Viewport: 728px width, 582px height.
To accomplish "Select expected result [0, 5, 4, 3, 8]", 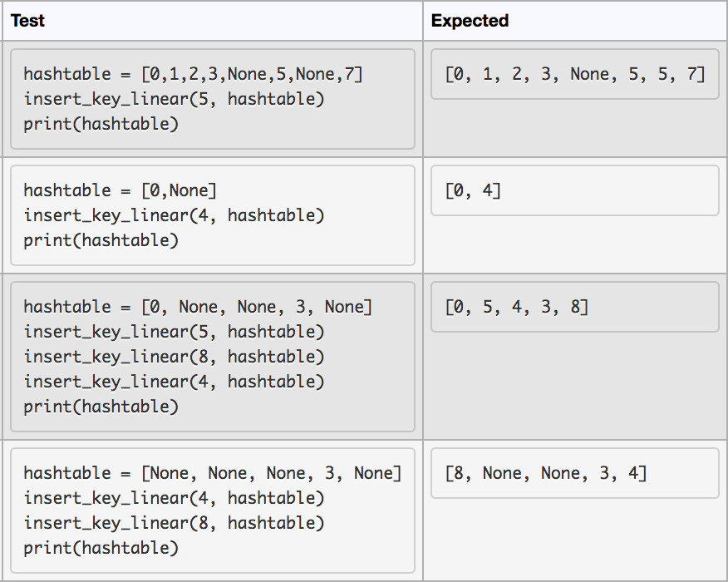I will point(516,307).
